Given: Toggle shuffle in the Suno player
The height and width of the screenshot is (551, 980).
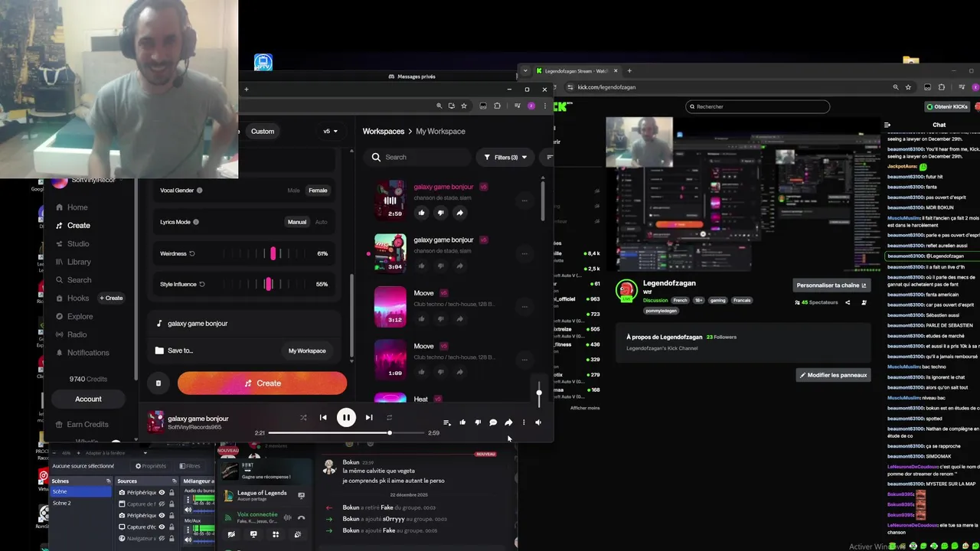Looking at the screenshot, I should (x=303, y=418).
